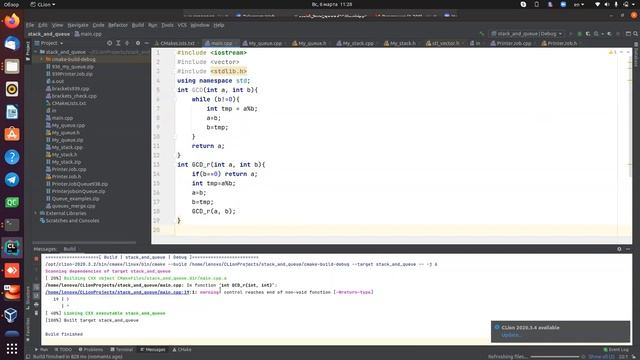Open the Problems tool window tab

[x=91, y=349]
